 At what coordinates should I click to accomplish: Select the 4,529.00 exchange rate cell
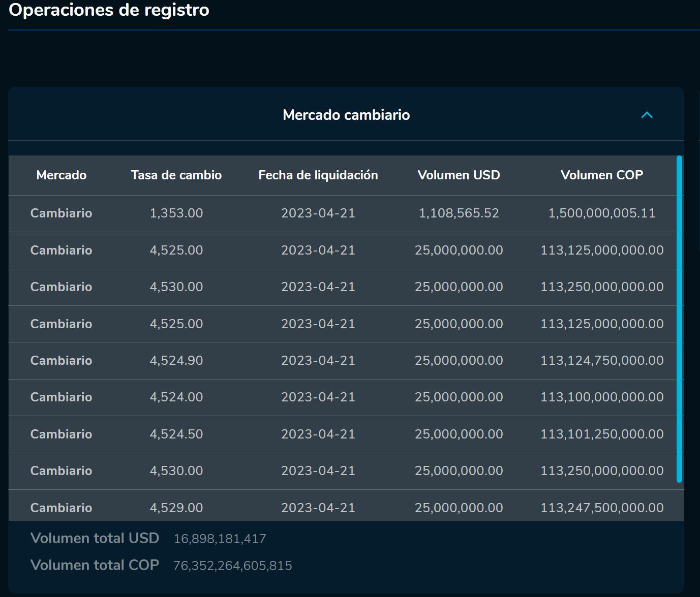(x=176, y=508)
